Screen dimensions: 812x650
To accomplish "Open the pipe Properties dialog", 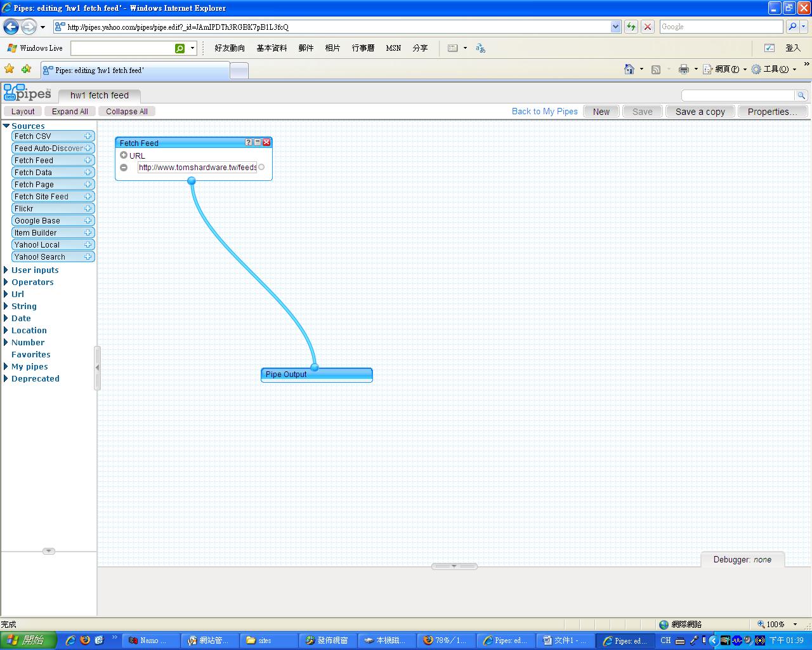I will (773, 111).
